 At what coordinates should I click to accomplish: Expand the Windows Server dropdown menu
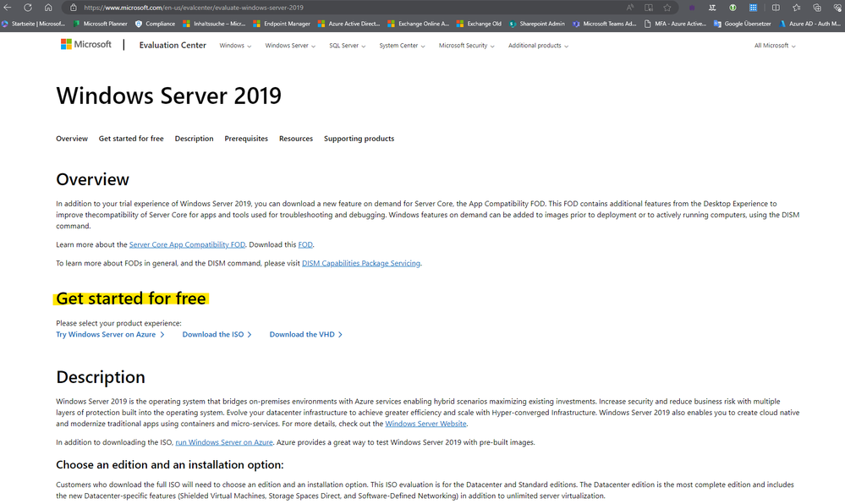click(x=290, y=46)
